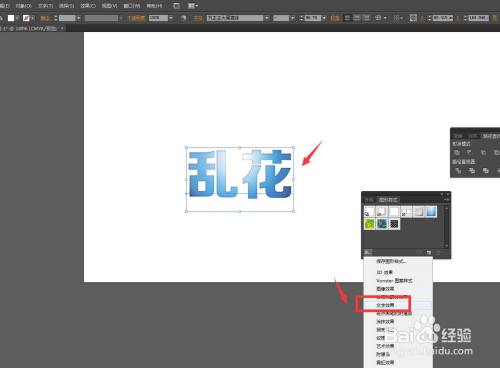Apply the green graphic style swatch
Screen dimensions: 500x368
coord(370,224)
